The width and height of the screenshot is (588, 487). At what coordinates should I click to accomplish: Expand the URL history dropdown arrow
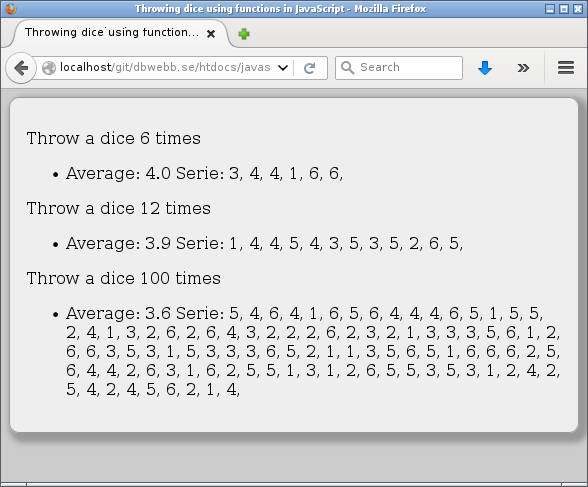tap(283, 68)
